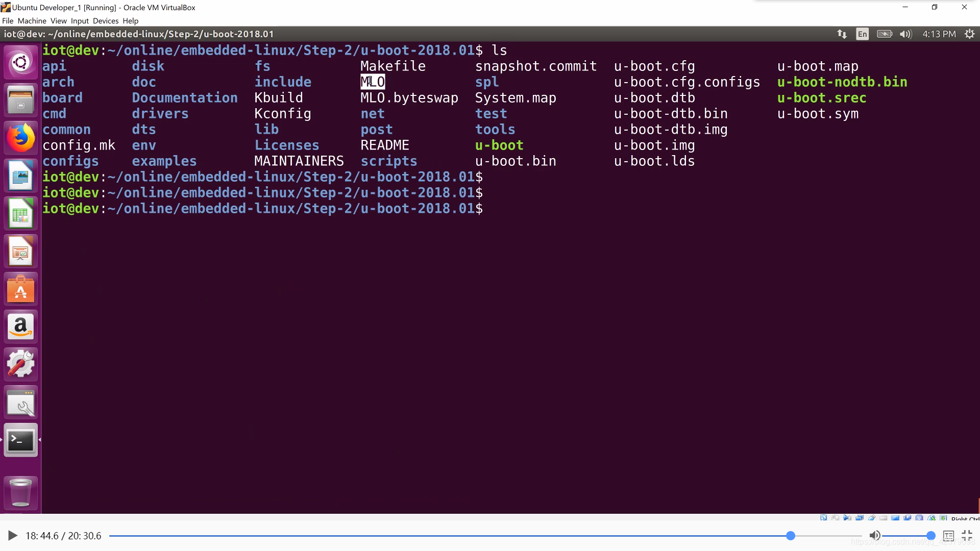Open System Settings gear-and-wrench icon
The width and height of the screenshot is (980, 551).
pyautogui.click(x=20, y=364)
